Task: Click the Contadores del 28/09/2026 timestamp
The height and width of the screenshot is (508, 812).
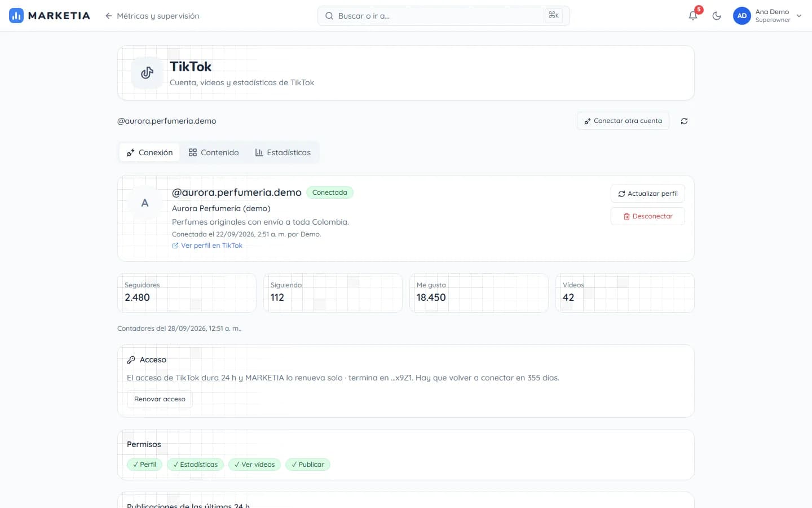Action: (179, 329)
